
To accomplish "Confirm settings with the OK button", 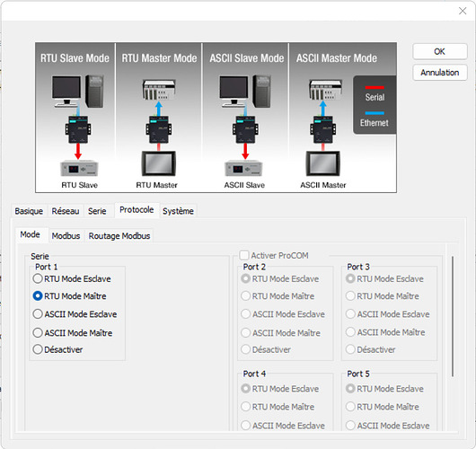I will (439, 51).
